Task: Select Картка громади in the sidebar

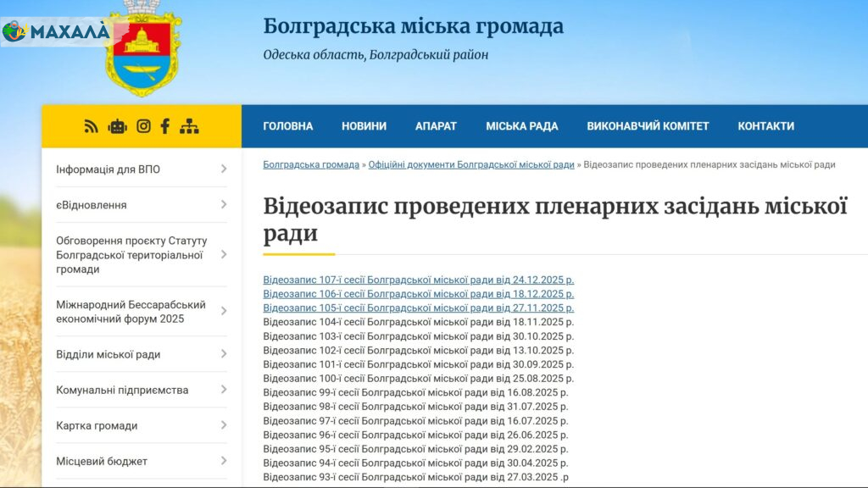Action: coord(97,425)
